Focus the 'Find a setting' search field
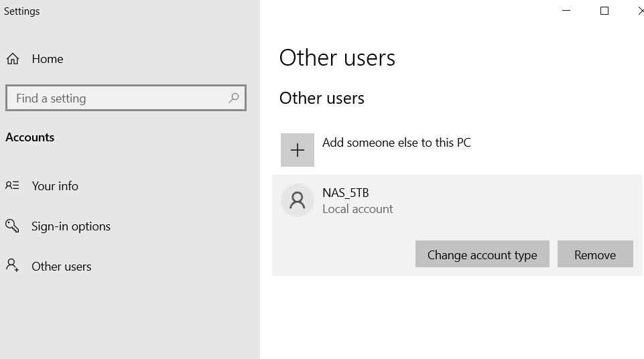This screenshot has height=359, width=644. tap(117, 98)
